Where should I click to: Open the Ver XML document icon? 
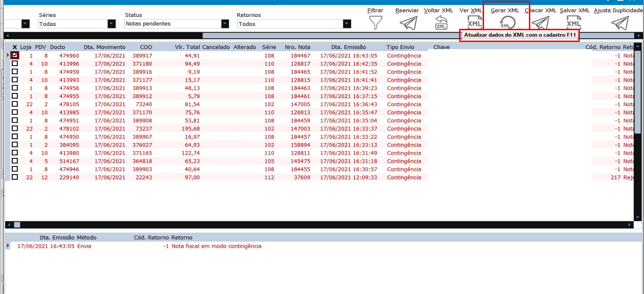click(474, 23)
